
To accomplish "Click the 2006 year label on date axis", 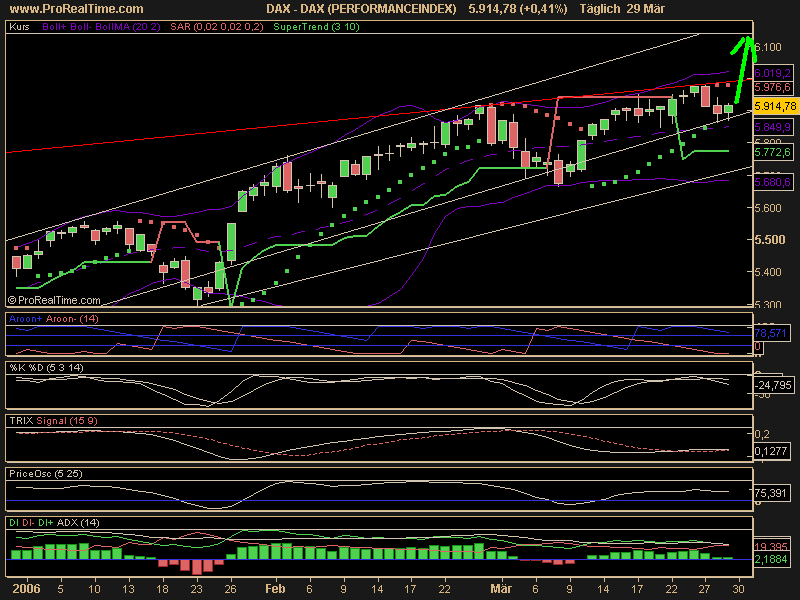I will coord(26,589).
